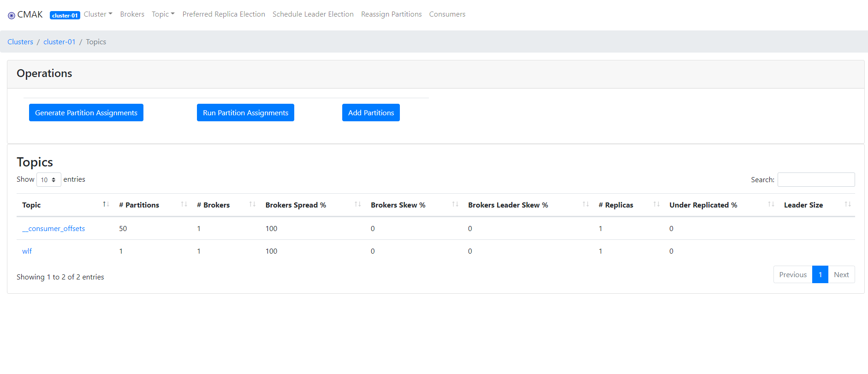Image resolution: width=868 pixels, height=374 pixels.
Task: Open Clusters breadcrumb link
Action: (x=20, y=42)
